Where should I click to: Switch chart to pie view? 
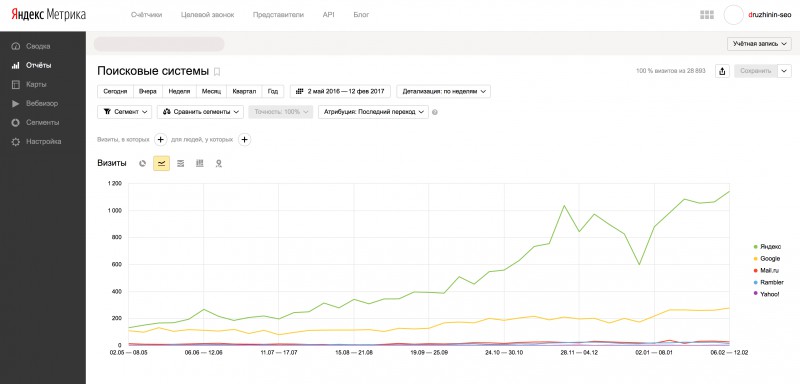pos(143,163)
